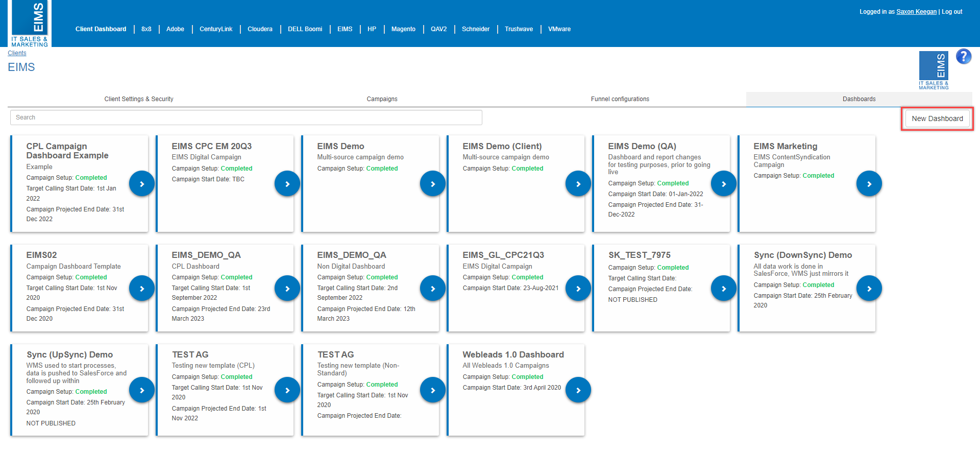Select the EIMS CPC EM 20Q3 title
This screenshot has width=980, height=452.
point(212,146)
